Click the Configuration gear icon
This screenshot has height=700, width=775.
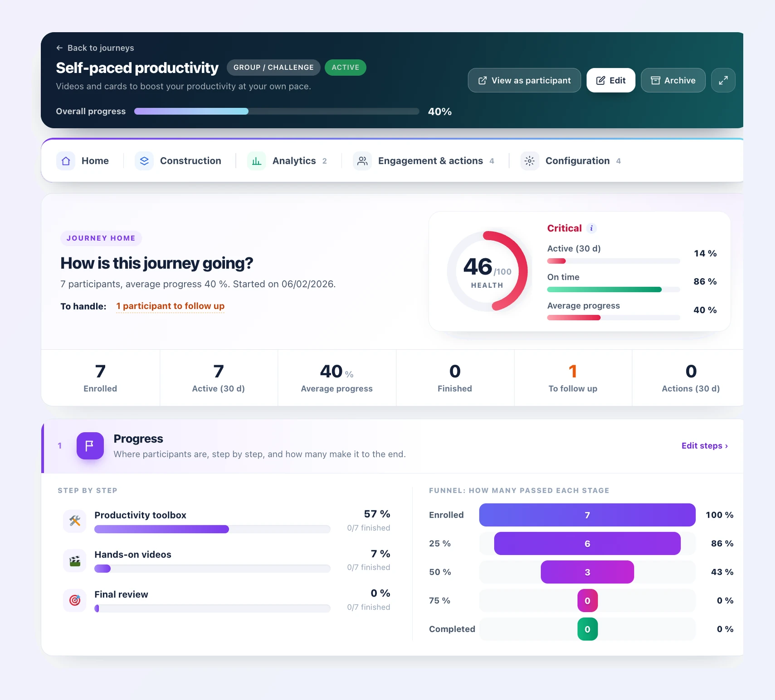530,161
